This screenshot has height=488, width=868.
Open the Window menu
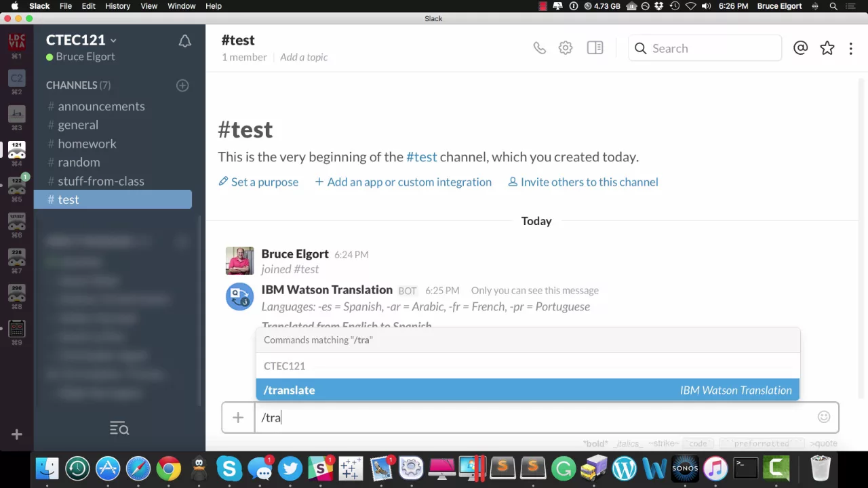click(x=182, y=6)
